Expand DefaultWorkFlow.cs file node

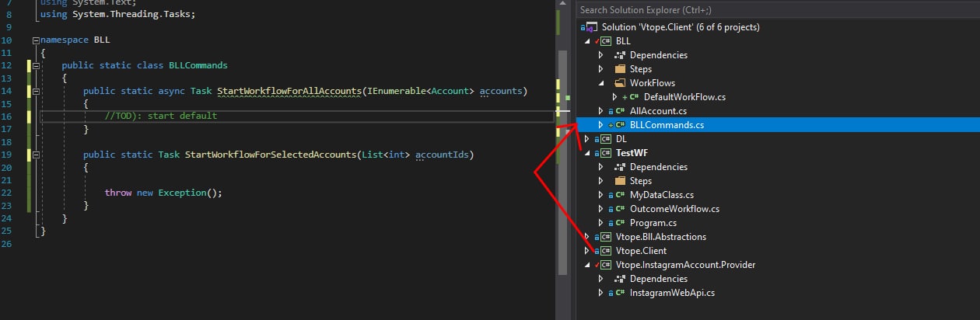(614, 97)
